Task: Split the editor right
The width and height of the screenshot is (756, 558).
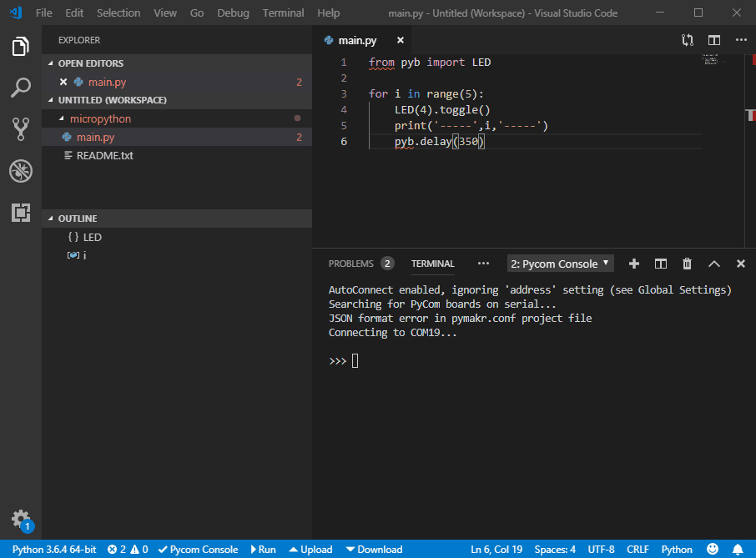Action: (x=714, y=40)
